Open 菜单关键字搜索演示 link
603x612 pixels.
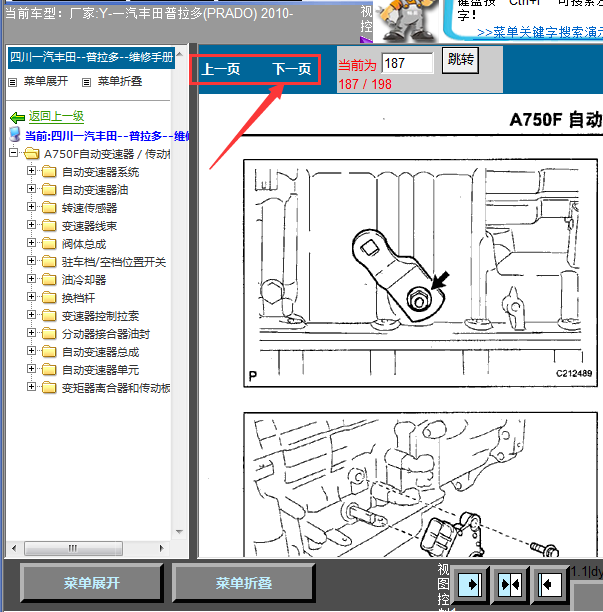[x=540, y=32]
